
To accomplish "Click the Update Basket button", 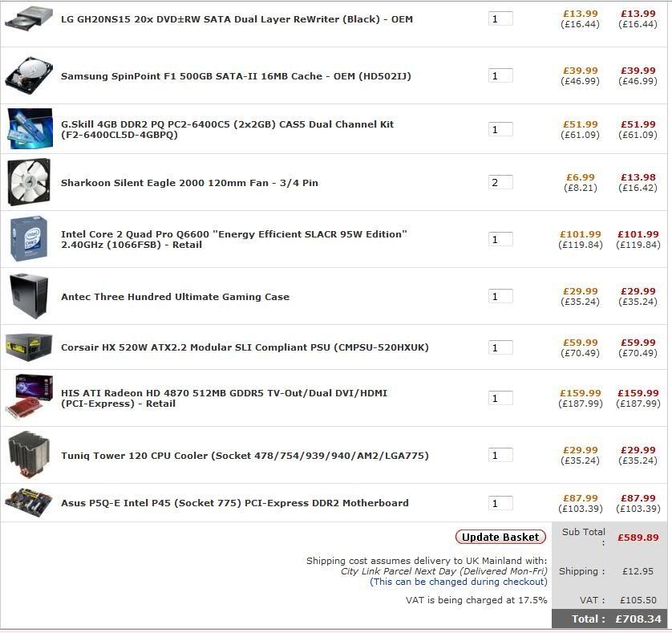I will pos(500,537).
